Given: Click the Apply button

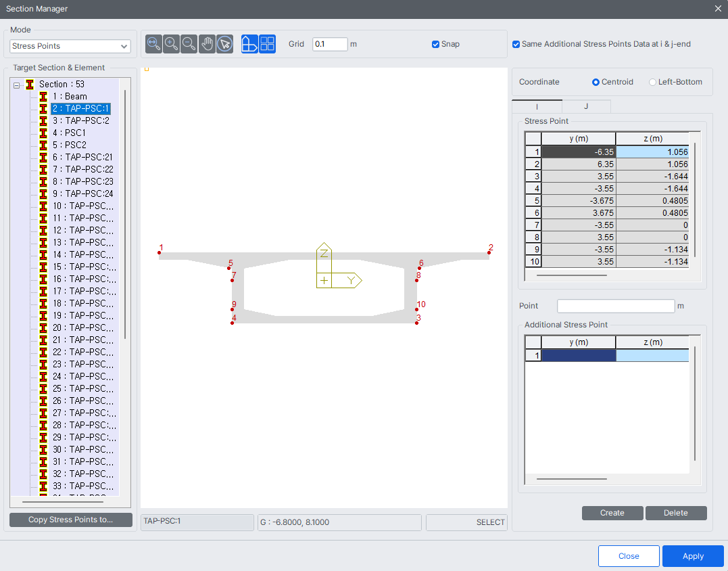Looking at the screenshot, I should 693,556.
